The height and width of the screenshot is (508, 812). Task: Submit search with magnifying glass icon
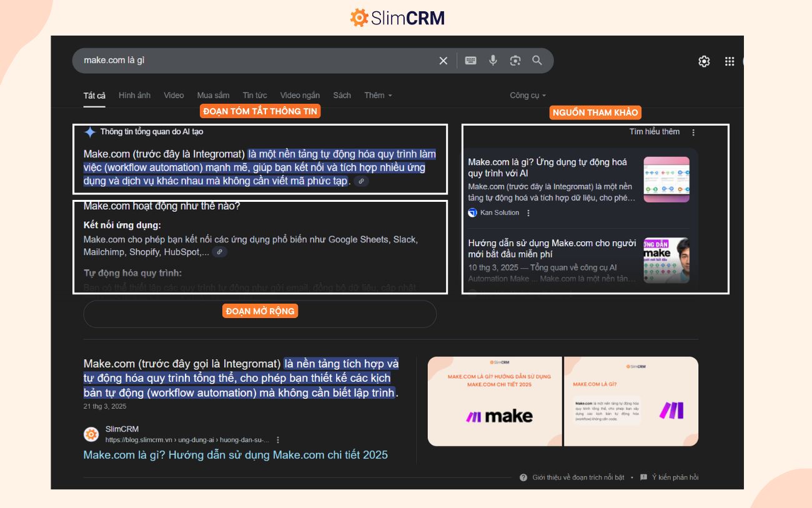point(537,61)
